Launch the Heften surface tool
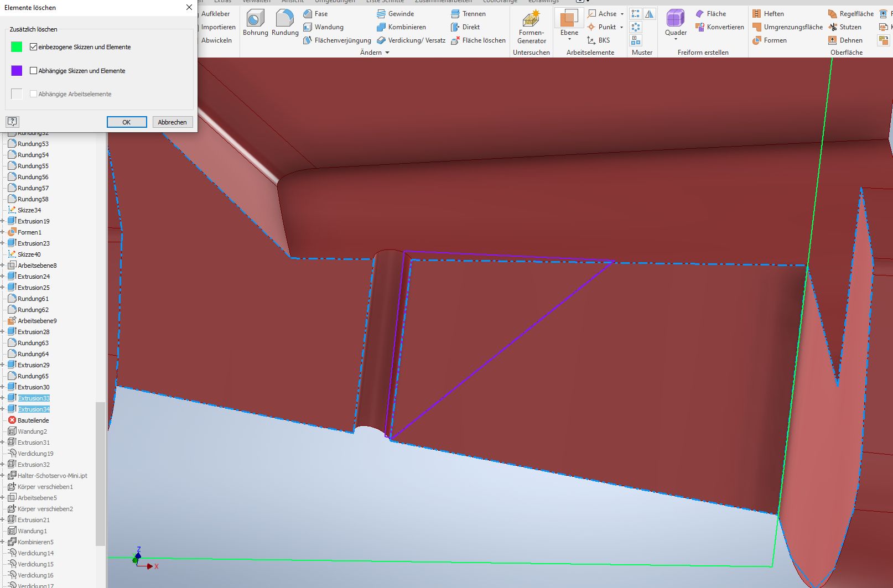This screenshot has height=588, width=893. 768,14
